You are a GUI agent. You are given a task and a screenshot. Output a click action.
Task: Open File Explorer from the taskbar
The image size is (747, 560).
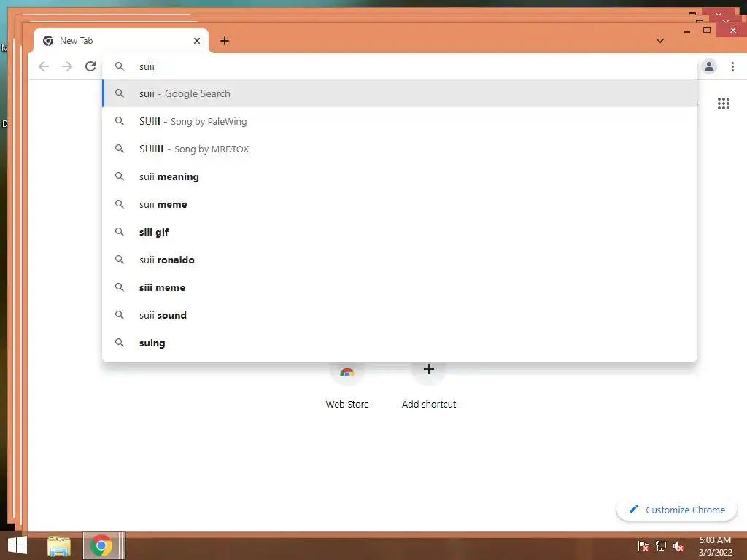59,546
